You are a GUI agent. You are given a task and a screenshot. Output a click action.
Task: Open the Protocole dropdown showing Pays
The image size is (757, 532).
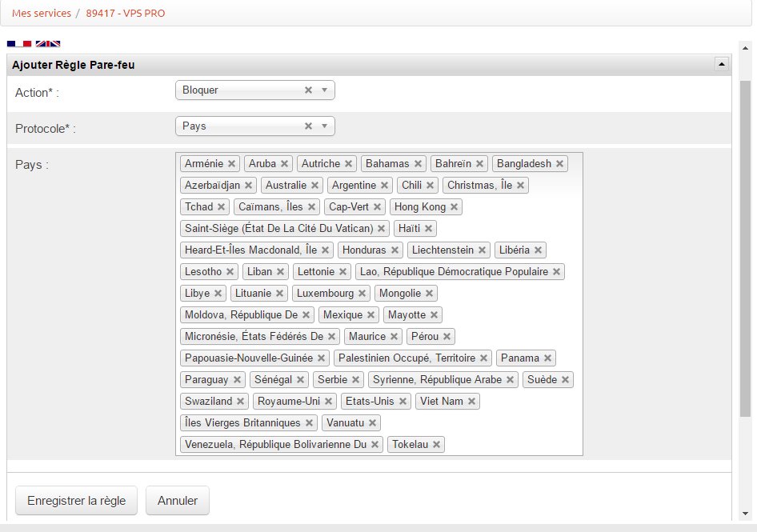[x=324, y=126]
